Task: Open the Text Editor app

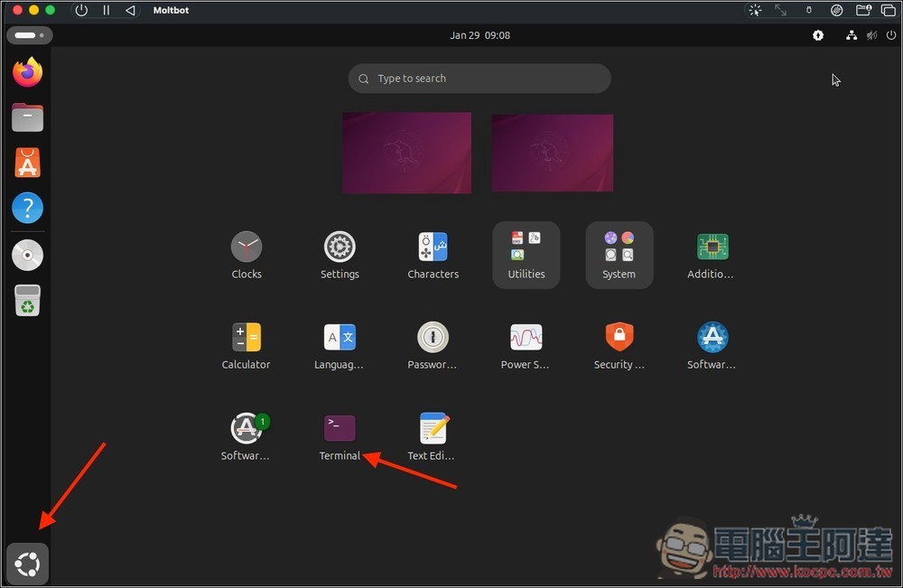Action: click(x=433, y=425)
